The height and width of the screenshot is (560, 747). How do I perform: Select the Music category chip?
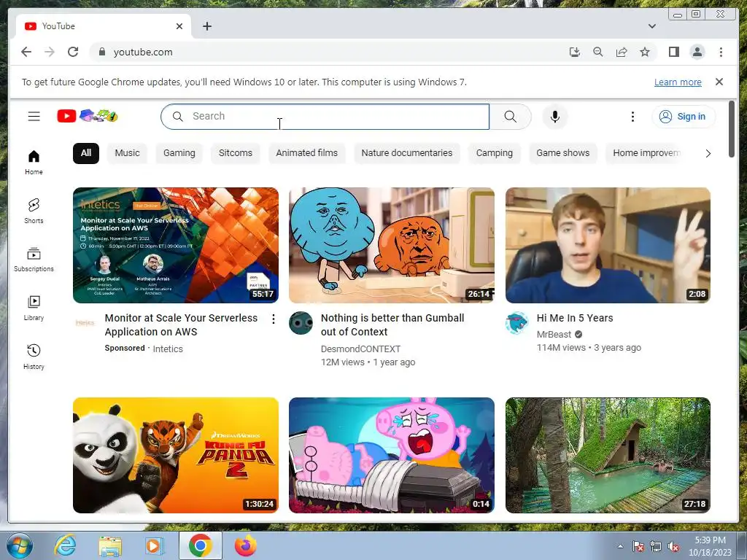pos(127,153)
